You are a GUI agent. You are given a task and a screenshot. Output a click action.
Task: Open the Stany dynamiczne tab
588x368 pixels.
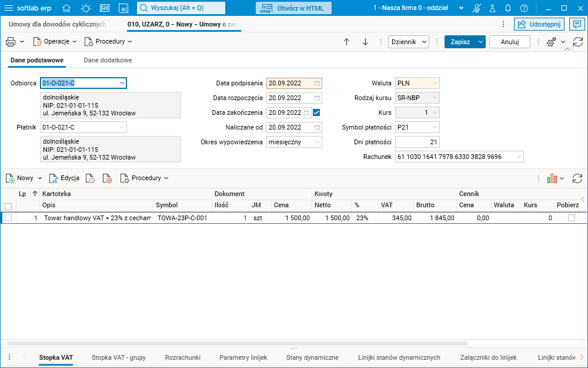coord(312,357)
